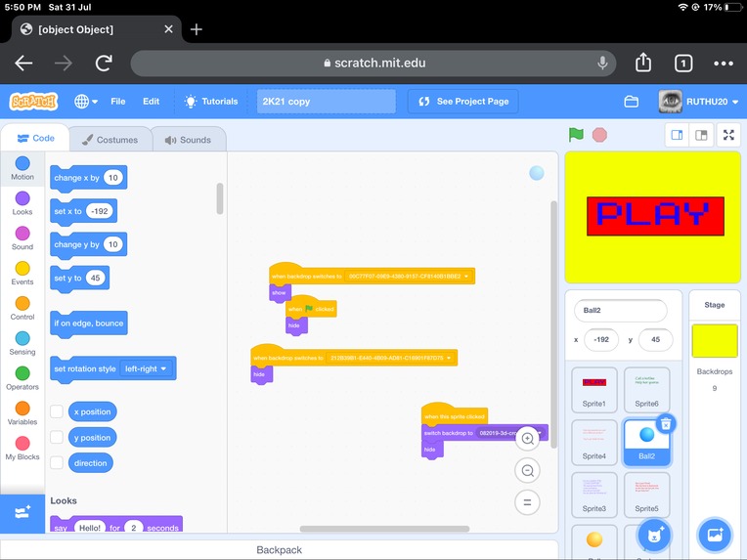Open the Control blocks category
747x560 pixels.
pyautogui.click(x=22, y=308)
